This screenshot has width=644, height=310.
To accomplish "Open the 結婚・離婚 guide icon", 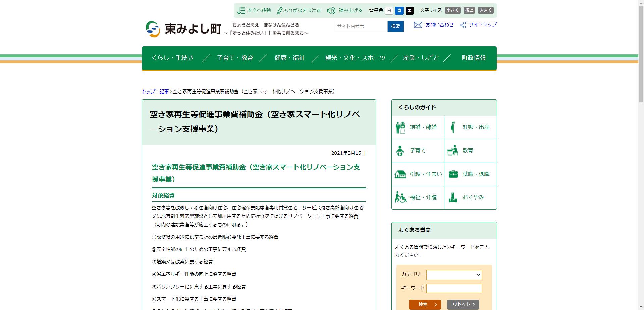I will 400,127.
